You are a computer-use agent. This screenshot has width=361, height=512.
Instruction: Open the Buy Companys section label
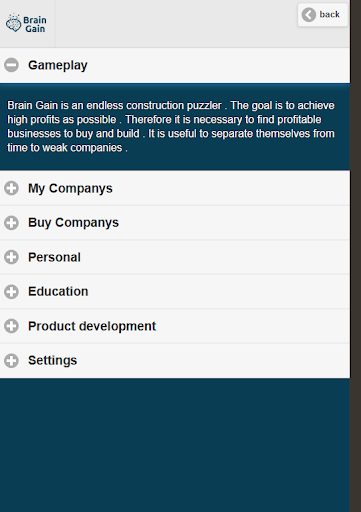(73, 223)
